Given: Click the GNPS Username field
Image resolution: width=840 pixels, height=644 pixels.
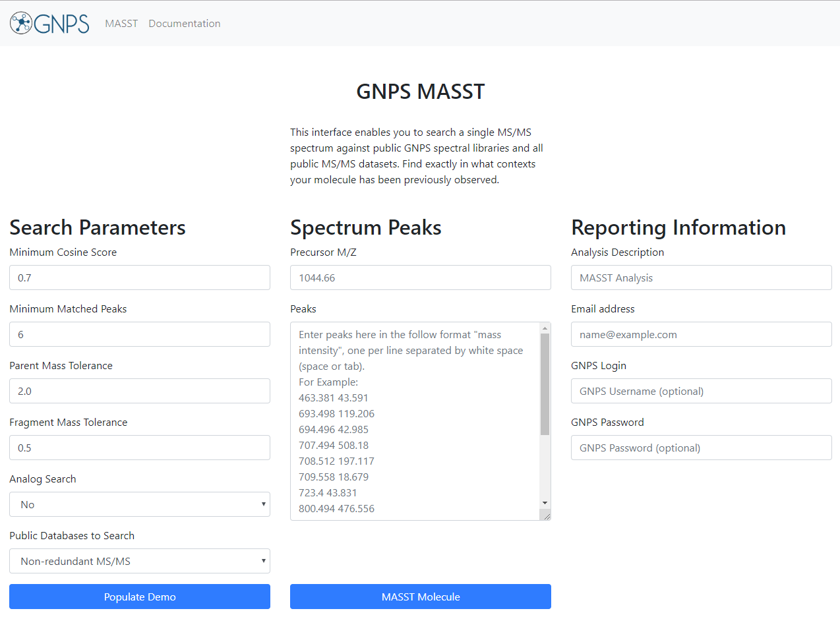Looking at the screenshot, I should (x=702, y=391).
